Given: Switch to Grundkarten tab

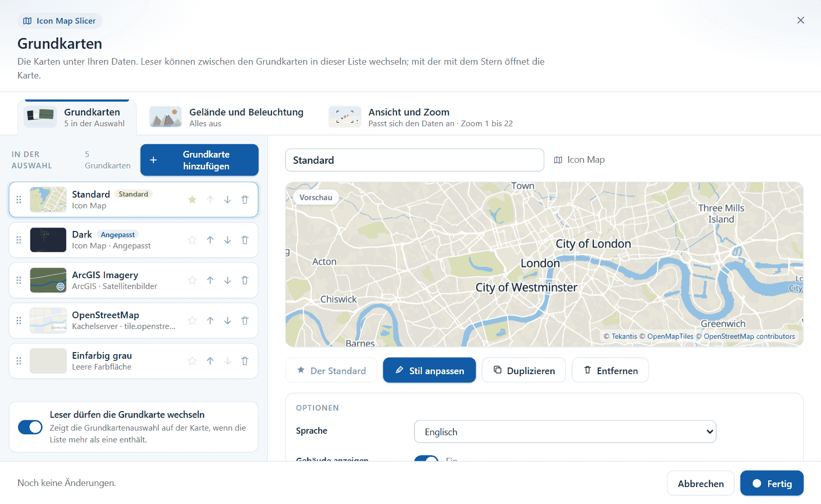Looking at the screenshot, I should (x=77, y=117).
